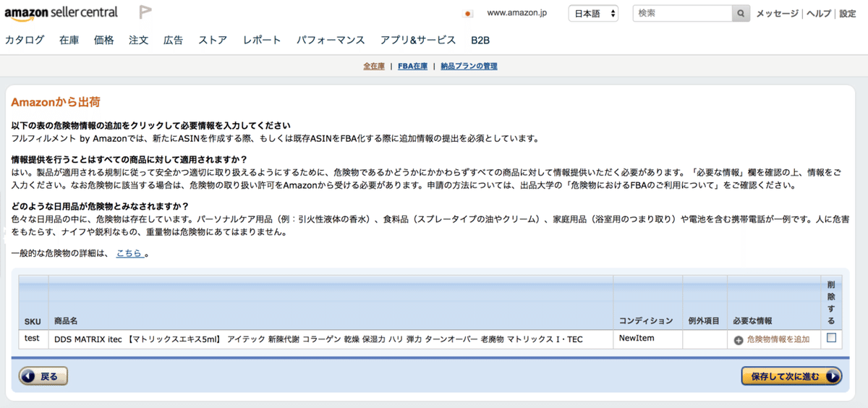Click the 削除する column header

[831, 302]
